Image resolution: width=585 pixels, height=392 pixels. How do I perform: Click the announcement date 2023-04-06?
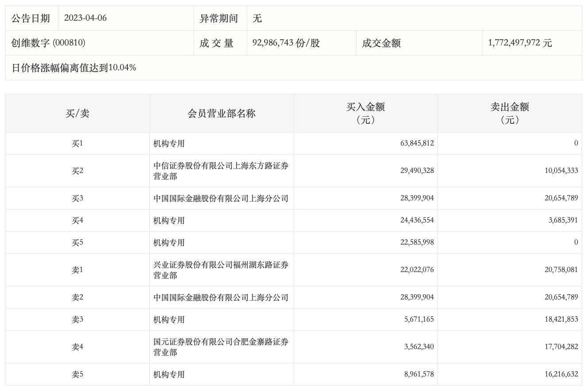(x=85, y=18)
